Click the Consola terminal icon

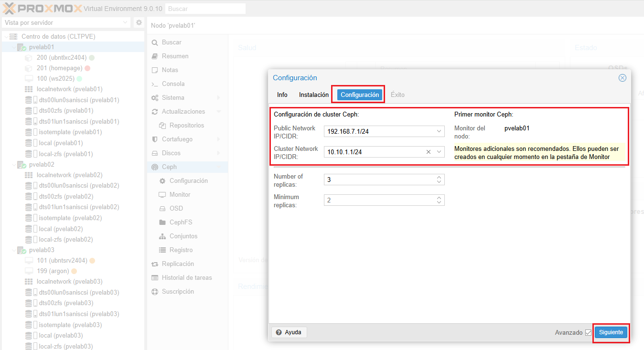[x=155, y=84]
